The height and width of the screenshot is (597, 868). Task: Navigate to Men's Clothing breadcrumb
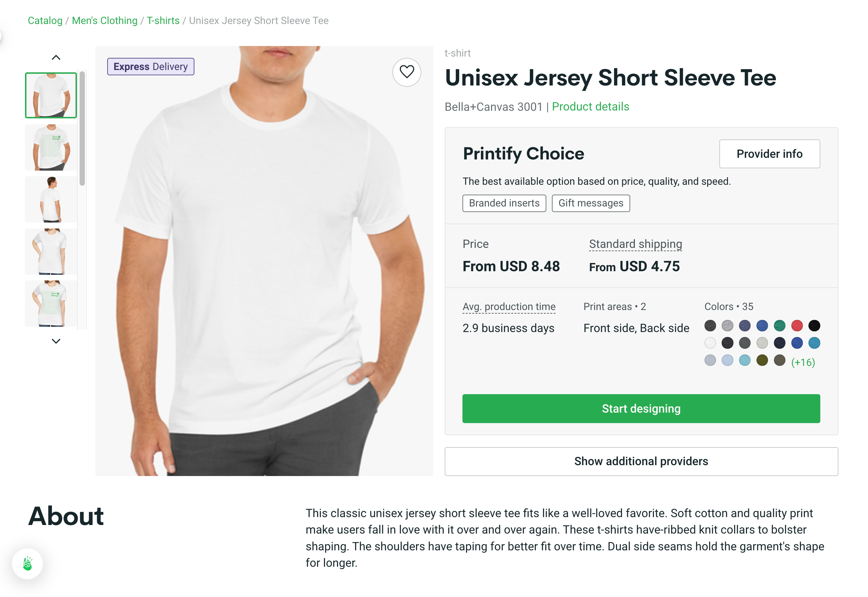104,21
